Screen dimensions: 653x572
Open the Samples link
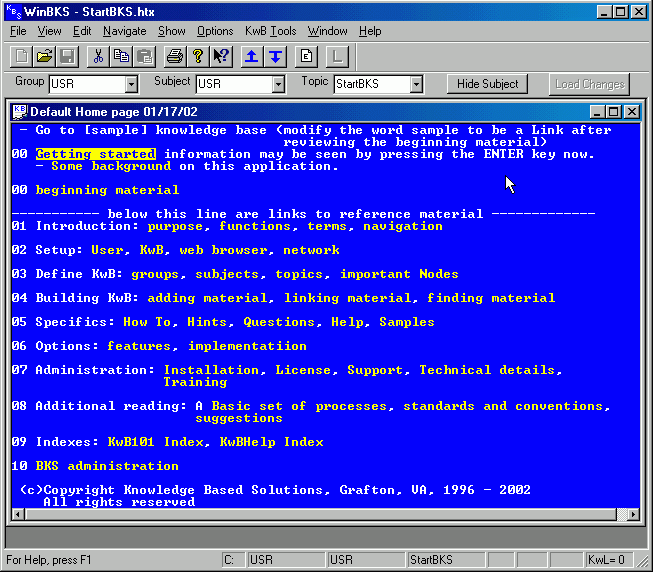pos(407,322)
